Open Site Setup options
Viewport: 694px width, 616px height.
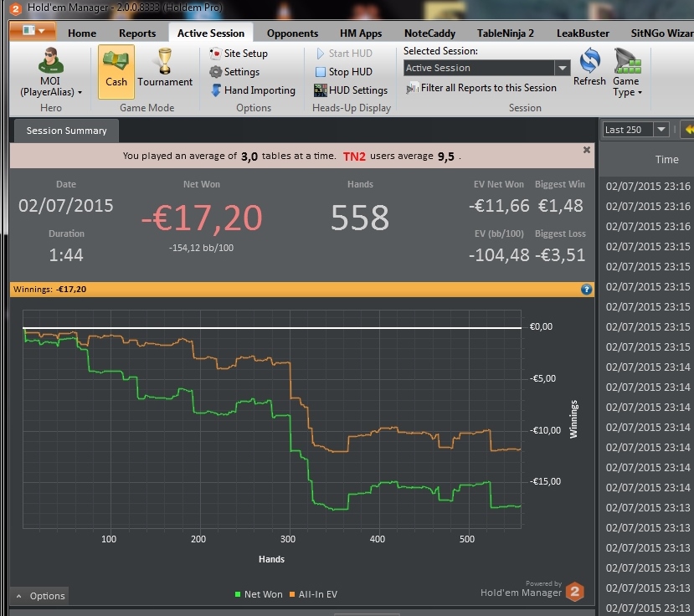click(x=239, y=54)
